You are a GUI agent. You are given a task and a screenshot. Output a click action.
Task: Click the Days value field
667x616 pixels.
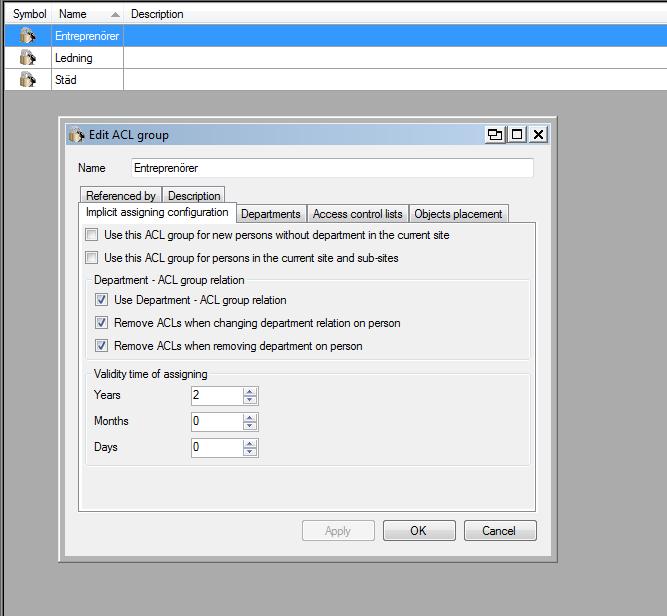(x=217, y=448)
